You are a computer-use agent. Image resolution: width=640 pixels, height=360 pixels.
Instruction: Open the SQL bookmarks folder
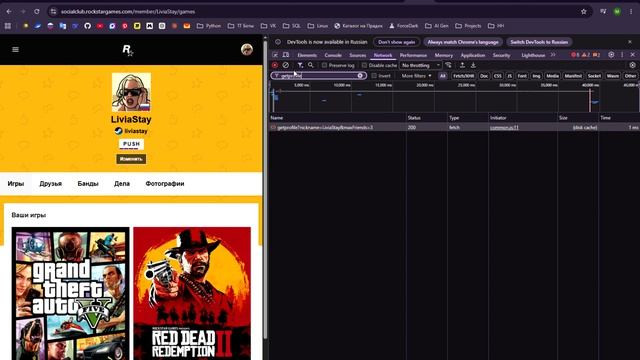click(292, 26)
